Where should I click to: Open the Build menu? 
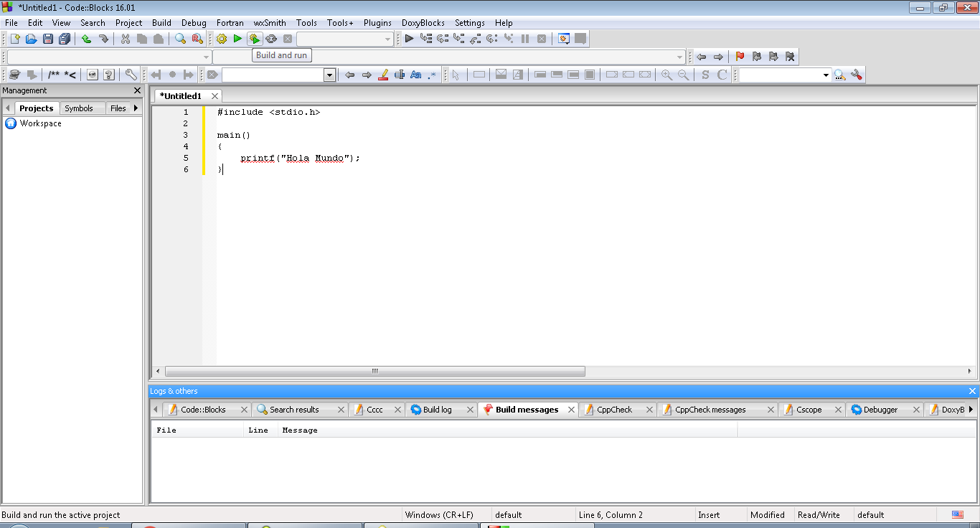161,23
